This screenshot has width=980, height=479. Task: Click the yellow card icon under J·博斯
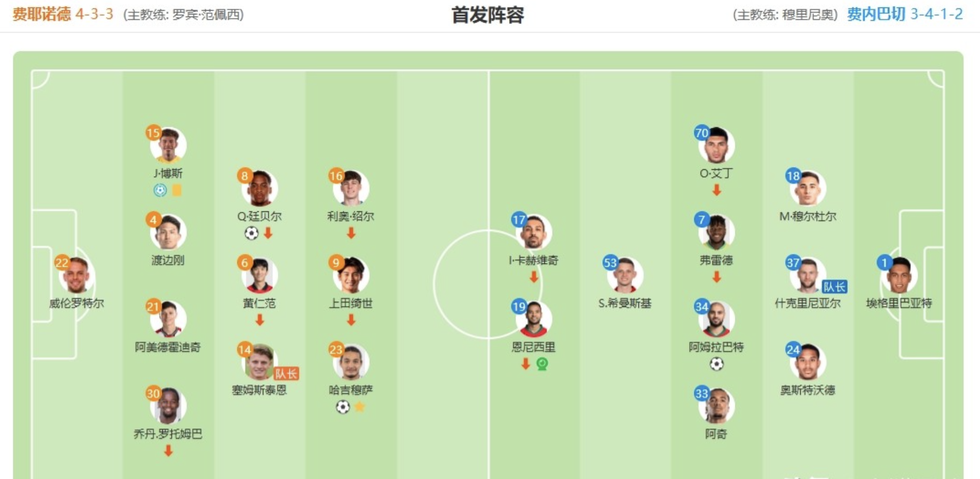177,190
